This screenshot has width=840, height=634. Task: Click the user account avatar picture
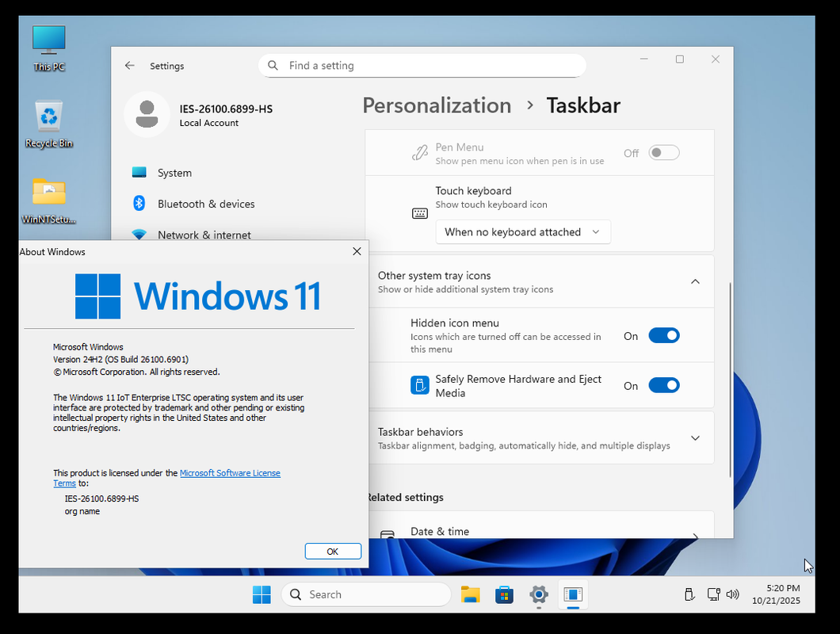pos(147,114)
